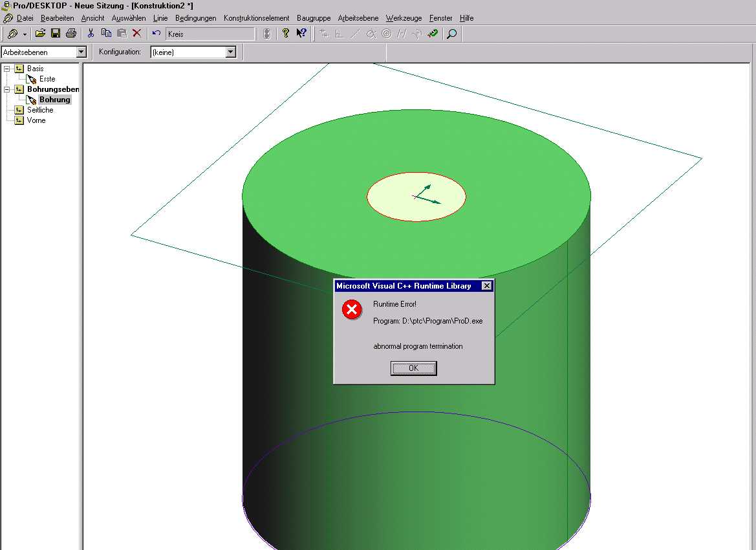Click the copy toolbar icon
The height and width of the screenshot is (550, 756).
106,33
